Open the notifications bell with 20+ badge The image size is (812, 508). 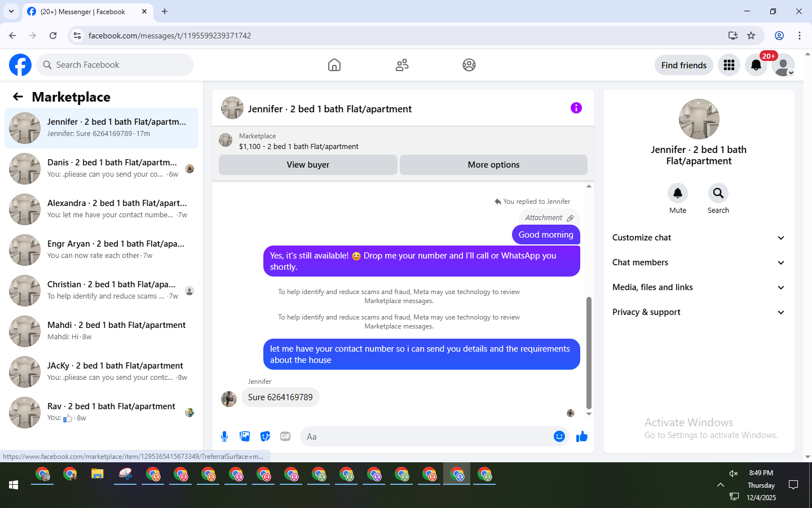click(756, 65)
